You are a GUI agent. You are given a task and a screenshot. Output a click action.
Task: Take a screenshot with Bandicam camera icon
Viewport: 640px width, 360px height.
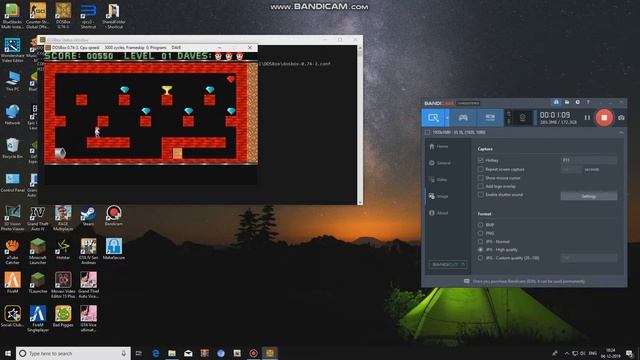click(621, 118)
